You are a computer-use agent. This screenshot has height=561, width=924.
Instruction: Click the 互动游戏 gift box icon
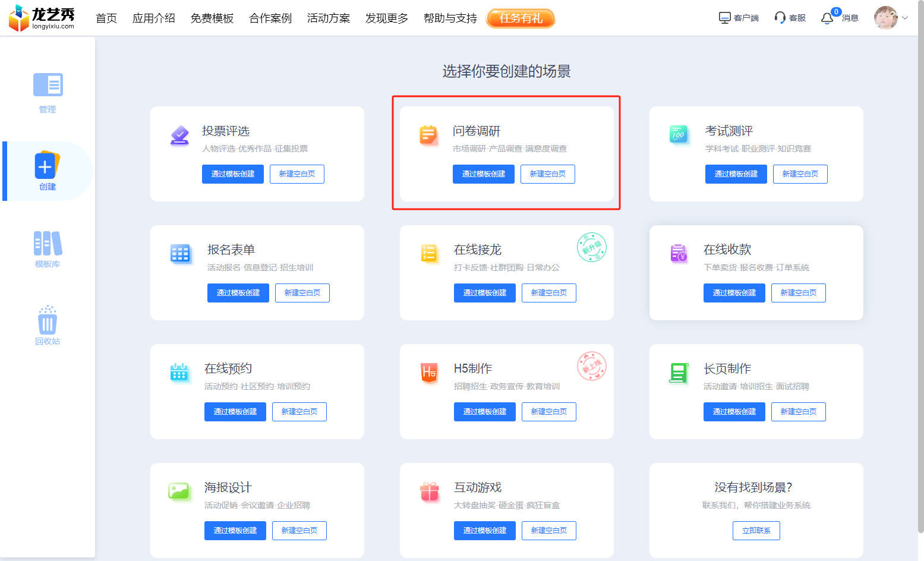tap(430, 492)
